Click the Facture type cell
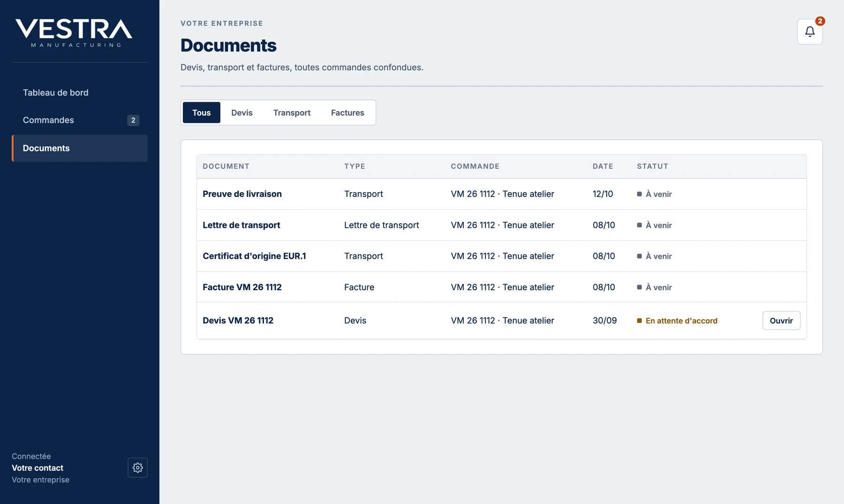Viewport: 844px width, 504px height. coord(359,287)
